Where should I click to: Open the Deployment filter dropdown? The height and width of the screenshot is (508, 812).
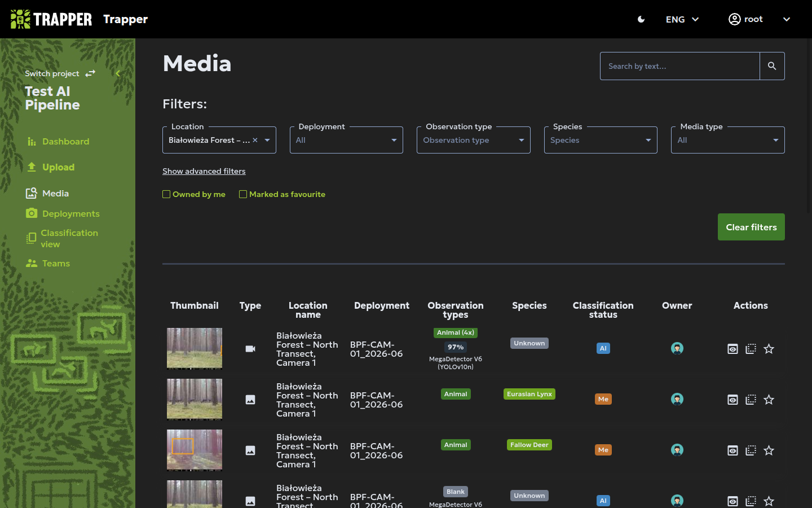[346, 140]
